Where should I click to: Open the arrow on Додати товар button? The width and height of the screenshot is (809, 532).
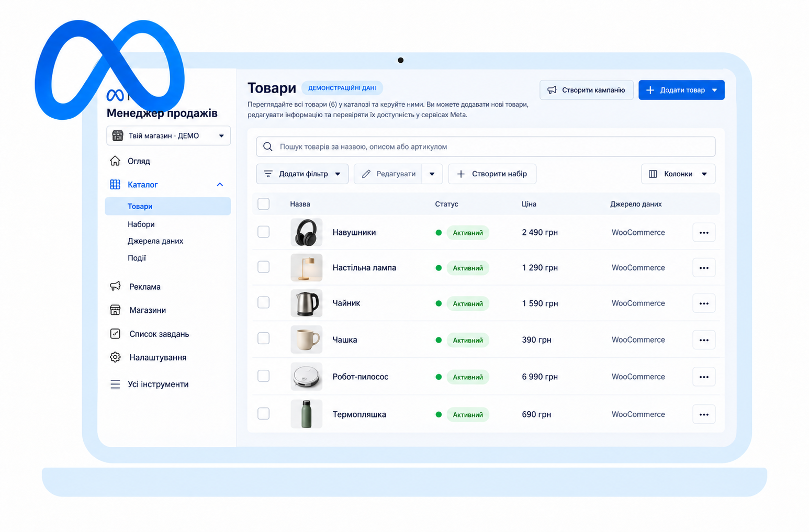(715, 90)
